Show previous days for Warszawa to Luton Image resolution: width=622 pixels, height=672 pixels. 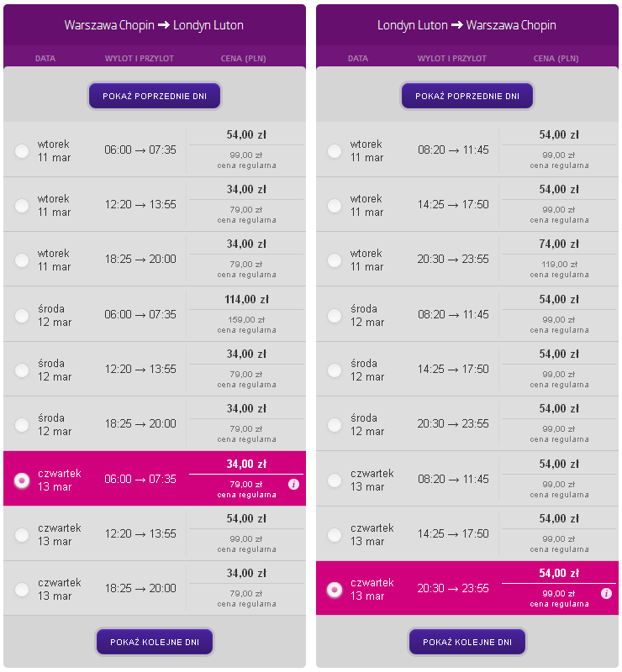pos(155,96)
